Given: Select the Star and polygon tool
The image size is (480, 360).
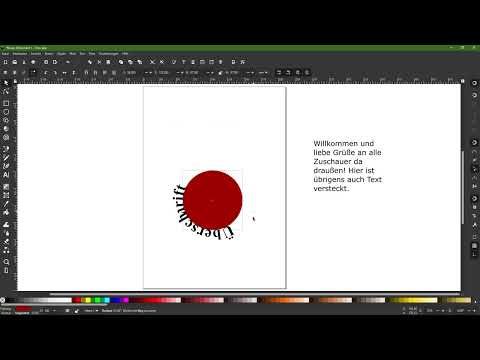Looking at the screenshot, I should (6, 120).
